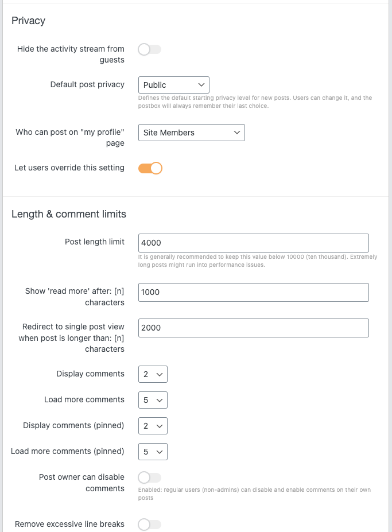Image resolution: width=392 pixels, height=532 pixels.
Task: Click the Privacy section heading
Action: 28,21
